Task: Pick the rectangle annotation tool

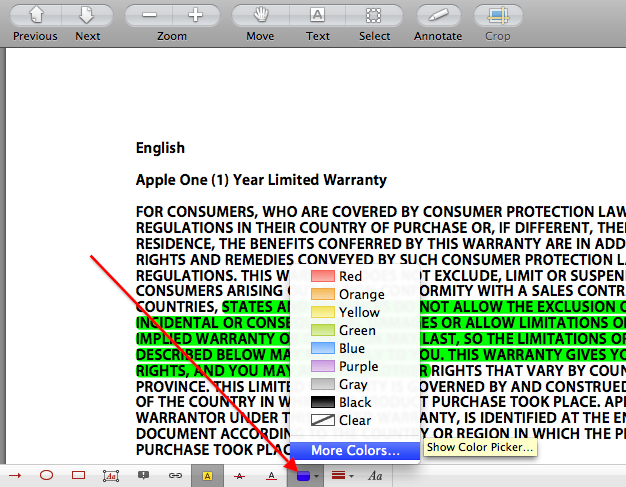Action: tap(78, 475)
